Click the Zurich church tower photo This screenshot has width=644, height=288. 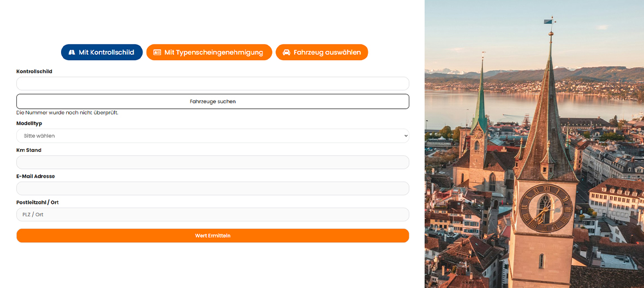click(534, 144)
